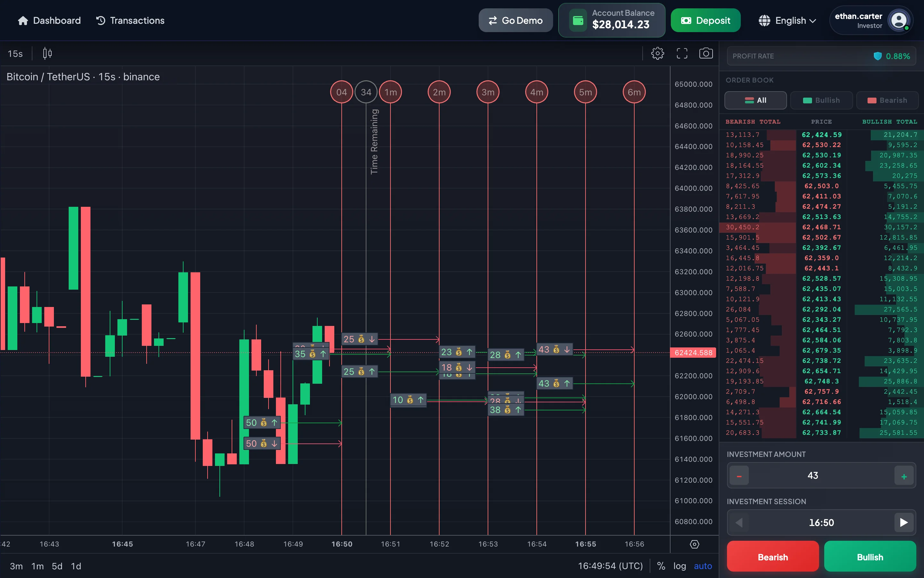Take a chart snapshot with camera icon
Image resolution: width=924 pixels, height=578 pixels.
[x=706, y=54]
